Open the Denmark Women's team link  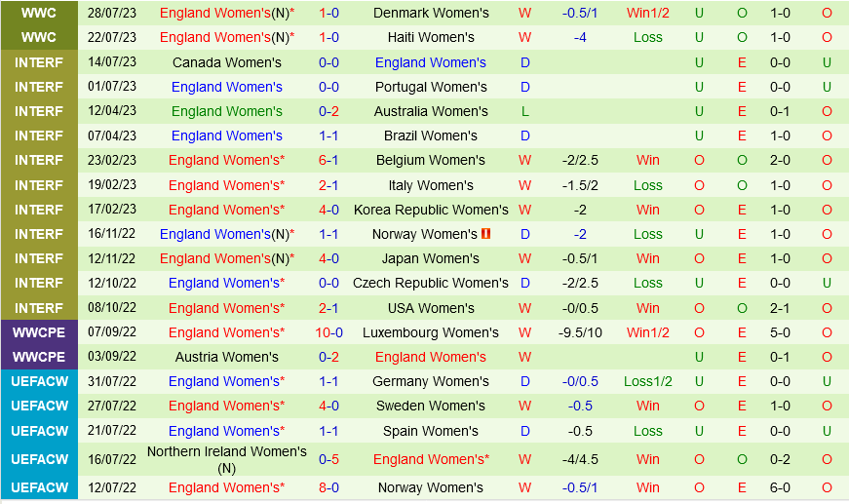pyautogui.click(x=431, y=13)
